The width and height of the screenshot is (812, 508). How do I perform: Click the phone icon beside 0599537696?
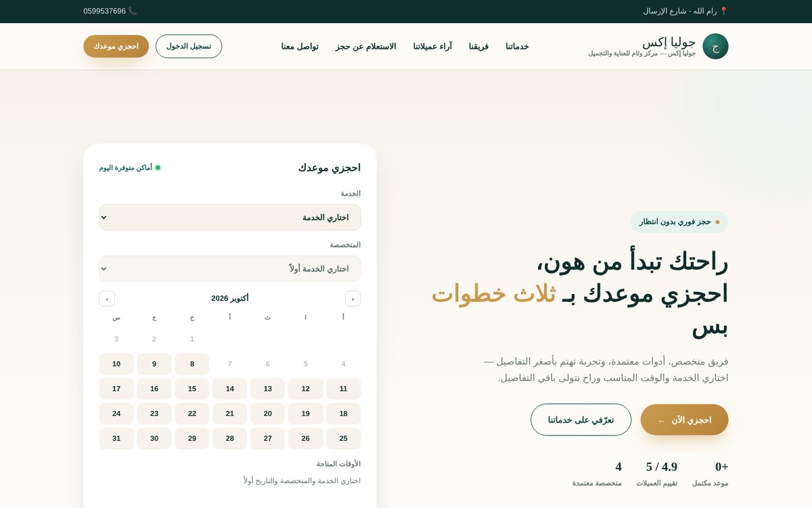[133, 11]
